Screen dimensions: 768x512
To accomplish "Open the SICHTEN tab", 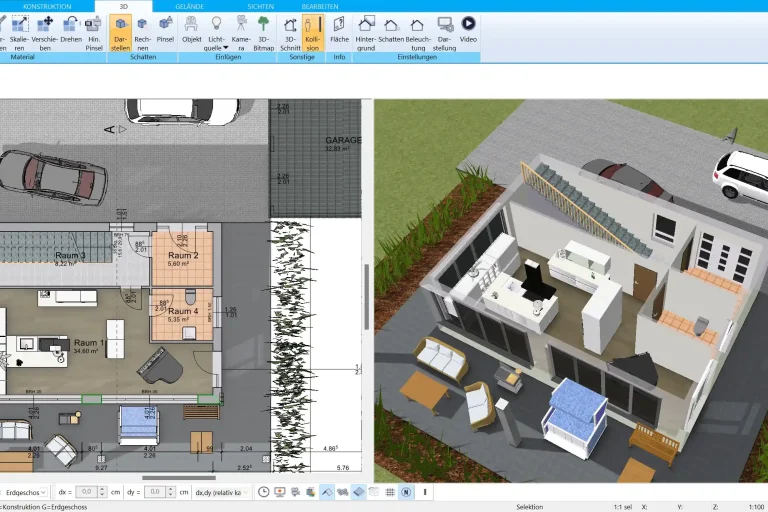I will (261, 6).
